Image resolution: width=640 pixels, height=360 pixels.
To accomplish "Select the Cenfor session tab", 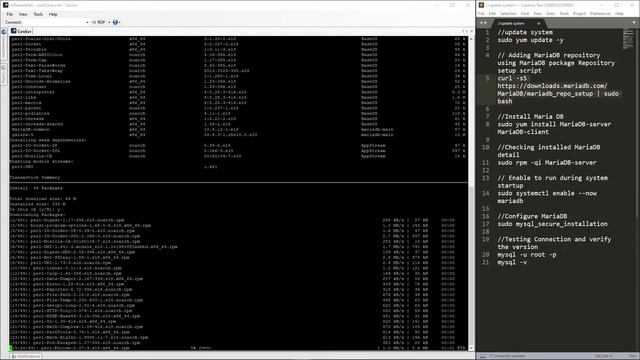I will coord(21,31).
